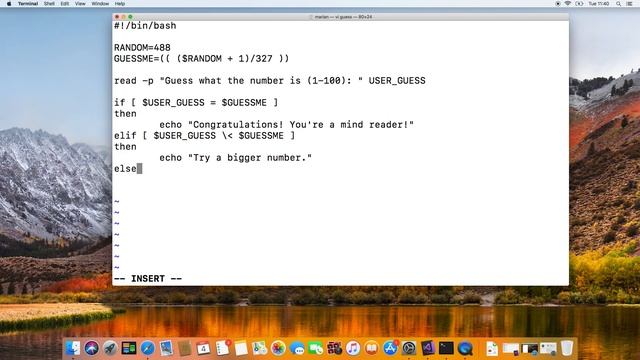The width and height of the screenshot is (640, 360).
Task: Open the Shell menu
Action: [x=49, y=4]
